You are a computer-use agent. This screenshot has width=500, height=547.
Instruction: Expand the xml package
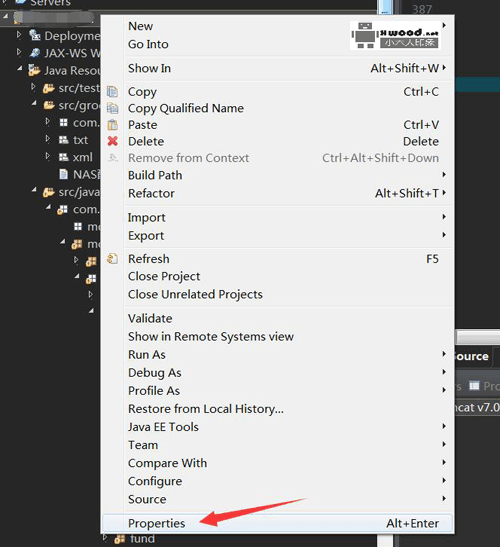[48, 156]
